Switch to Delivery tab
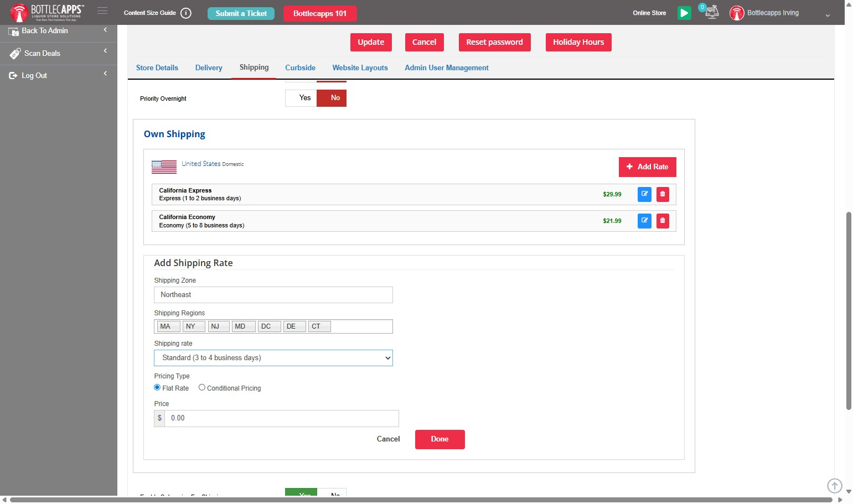Viewport: 853px width, 504px height. [x=209, y=68]
